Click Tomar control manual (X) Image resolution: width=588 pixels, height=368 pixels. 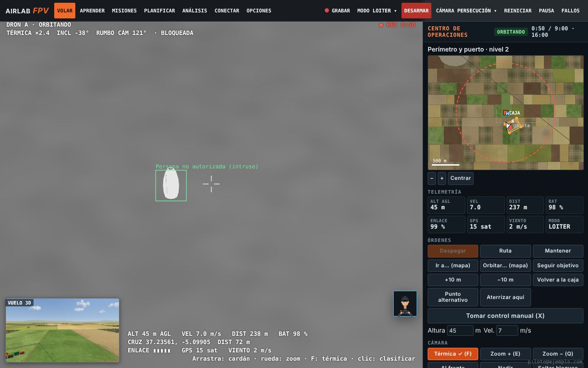click(505, 316)
